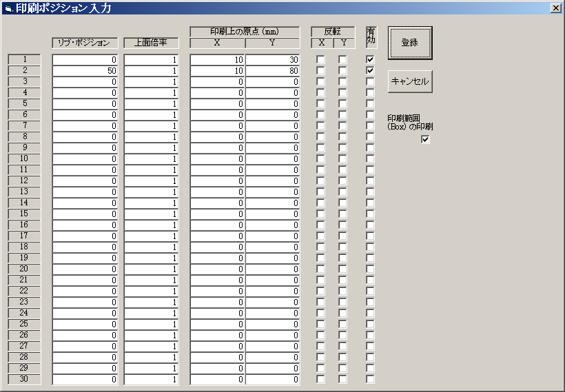Select the origin Y field in row 2
565x392 pixels.
tap(272, 71)
